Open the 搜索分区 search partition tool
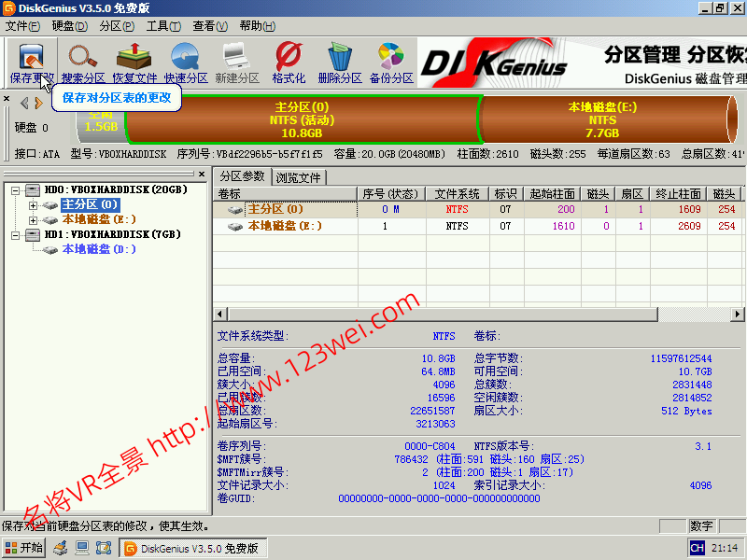747x560 pixels. [x=83, y=62]
